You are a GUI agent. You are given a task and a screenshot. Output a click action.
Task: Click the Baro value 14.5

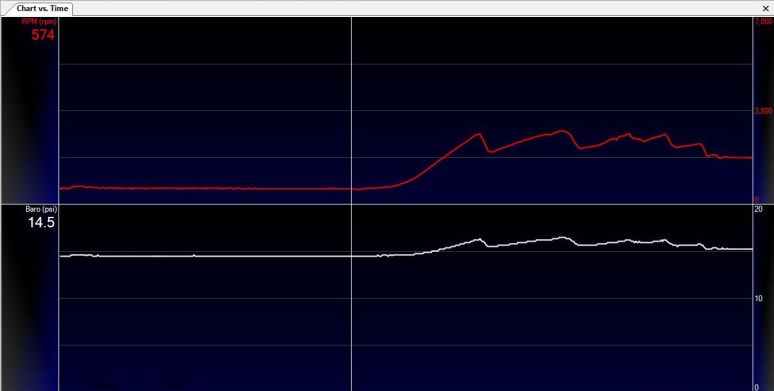pyautogui.click(x=41, y=223)
